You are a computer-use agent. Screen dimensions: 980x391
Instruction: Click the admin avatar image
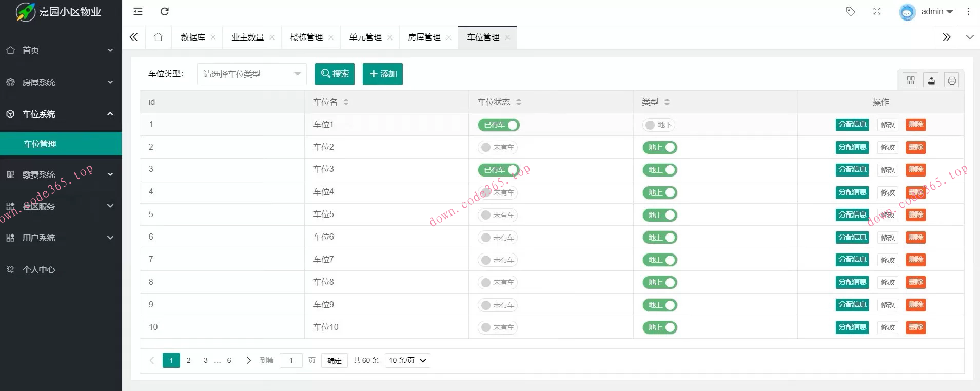(x=907, y=12)
